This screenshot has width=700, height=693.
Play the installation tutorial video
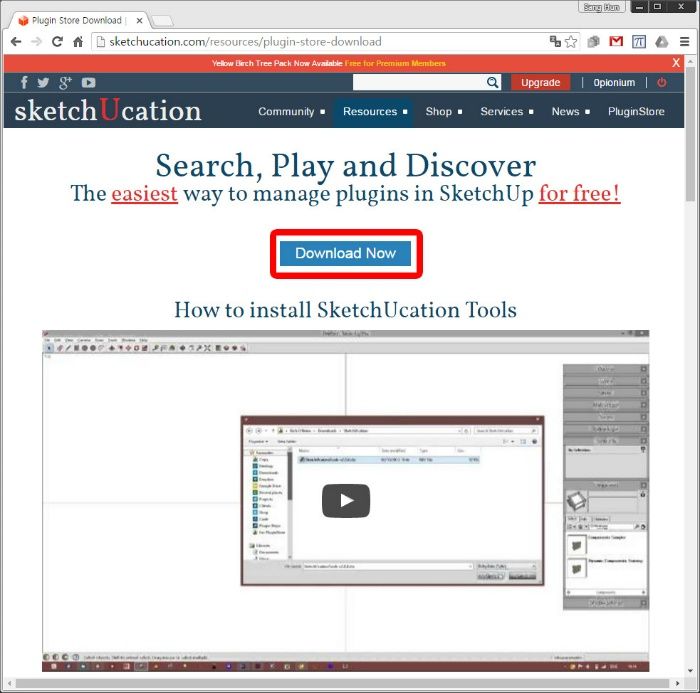[x=346, y=501]
